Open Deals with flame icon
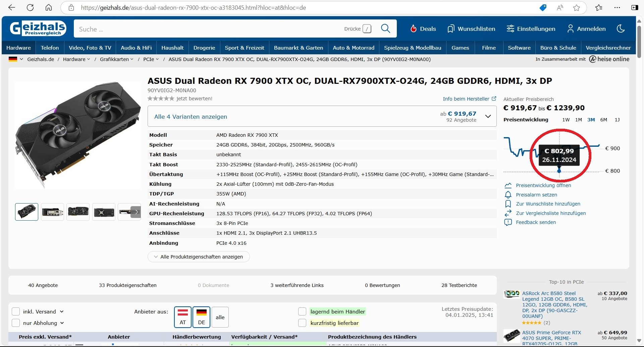The width and height of the screenshot is (644, 347). coord(423,29)
